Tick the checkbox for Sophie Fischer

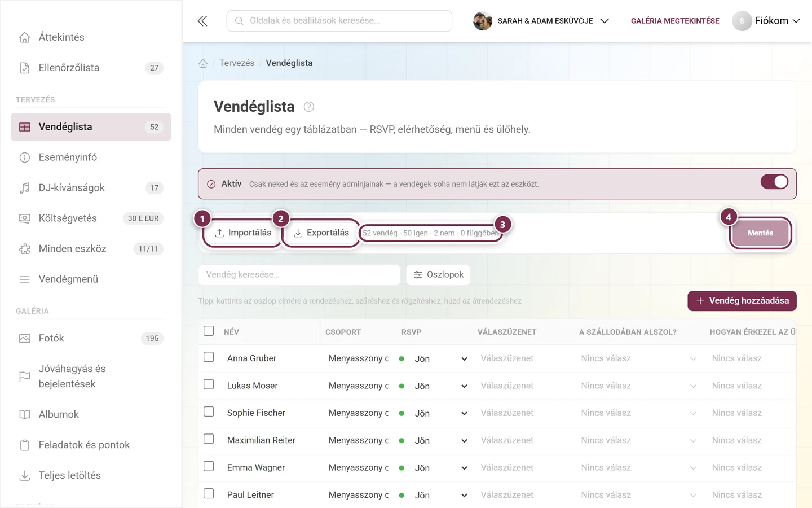pyautogui.click(x=209, y=411)
